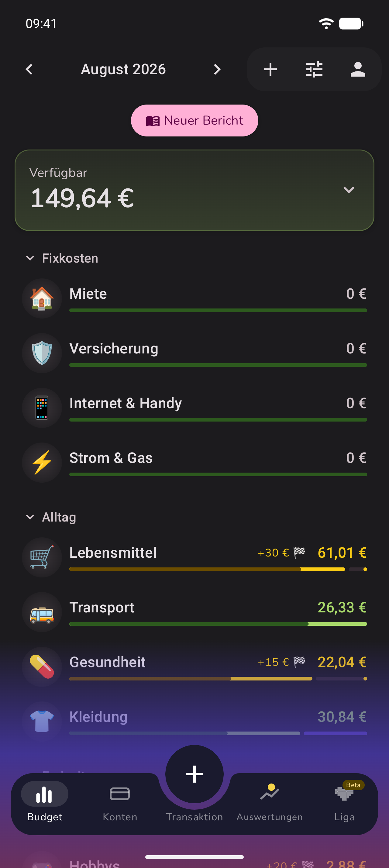
Task: Switch to the Konten tab
Action: tap(120, 803)
